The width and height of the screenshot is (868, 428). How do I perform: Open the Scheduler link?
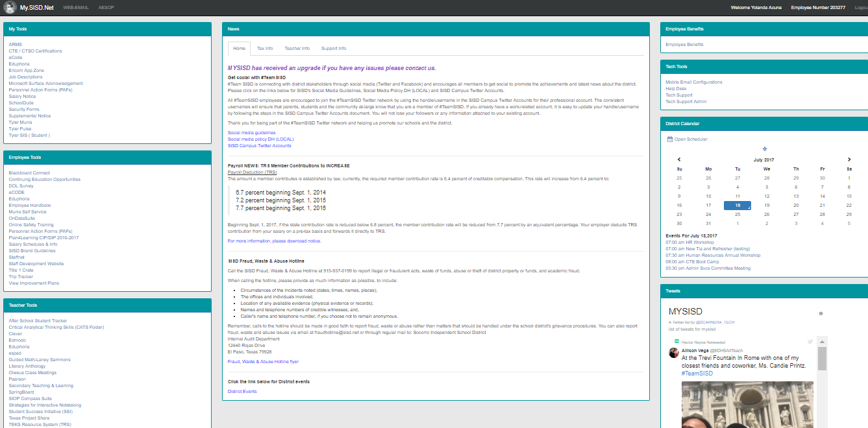tap(691, 139)
